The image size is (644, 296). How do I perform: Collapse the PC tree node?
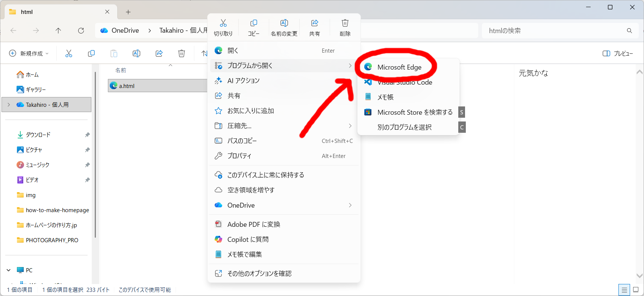[9, 270]
